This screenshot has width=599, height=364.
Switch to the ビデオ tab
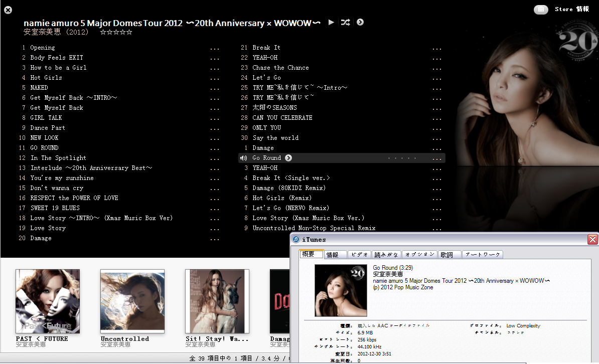coord(359,255)
